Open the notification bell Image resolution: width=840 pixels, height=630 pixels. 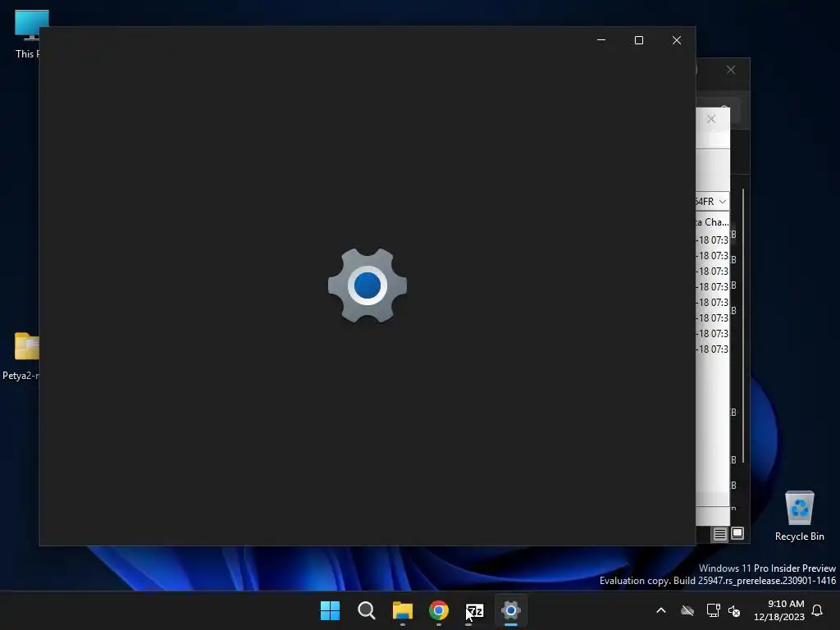click(x=817, y=610)
